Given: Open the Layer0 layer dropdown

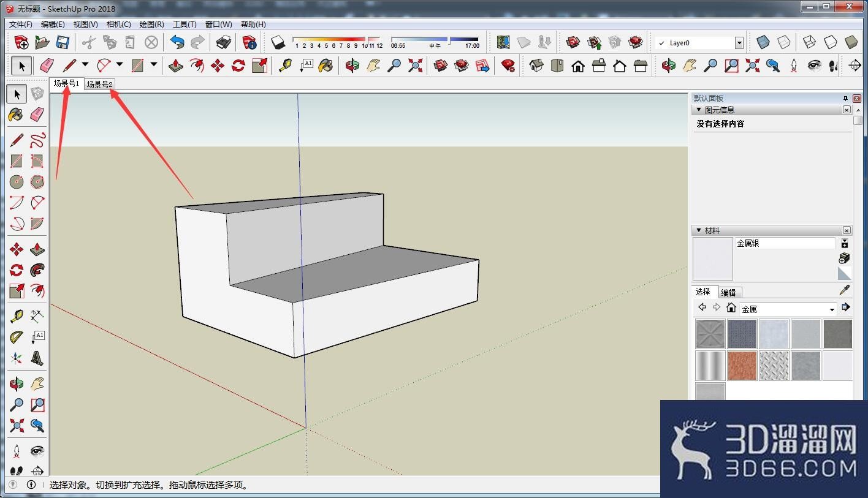Looking at the screenshot, I should [739, 43].
